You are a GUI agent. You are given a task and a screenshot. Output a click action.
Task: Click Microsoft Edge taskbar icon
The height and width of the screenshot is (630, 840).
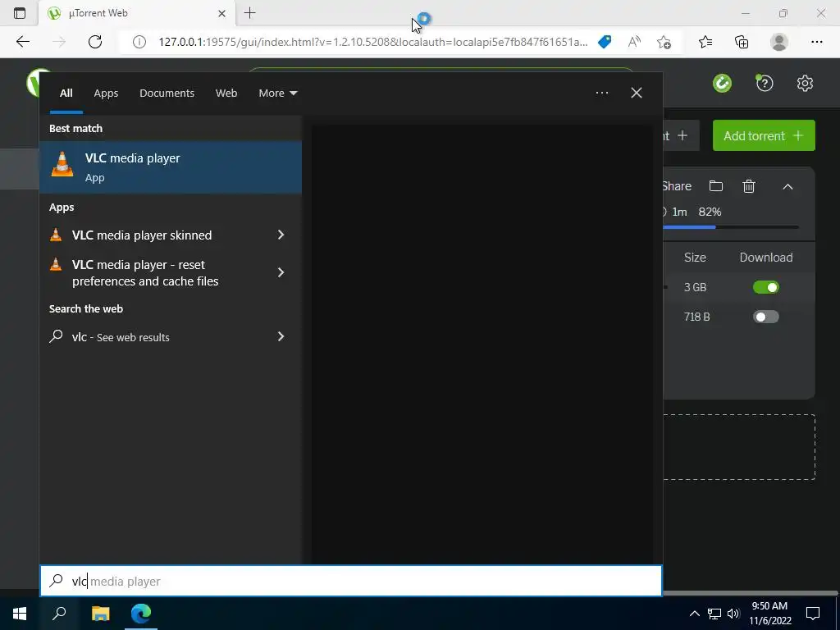click(x=141, y=614)
